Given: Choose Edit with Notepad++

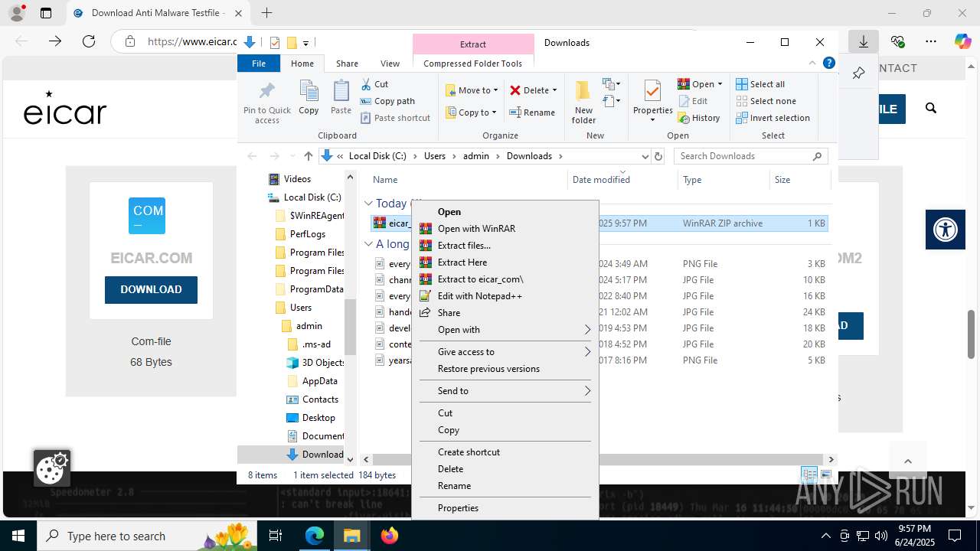Looking at the screenshot, I should point(505,296).
